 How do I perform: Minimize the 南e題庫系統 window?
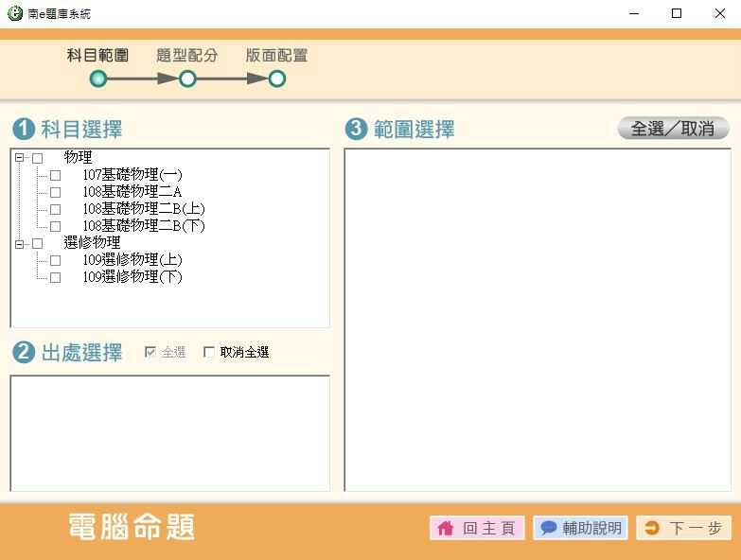(634, 13)
